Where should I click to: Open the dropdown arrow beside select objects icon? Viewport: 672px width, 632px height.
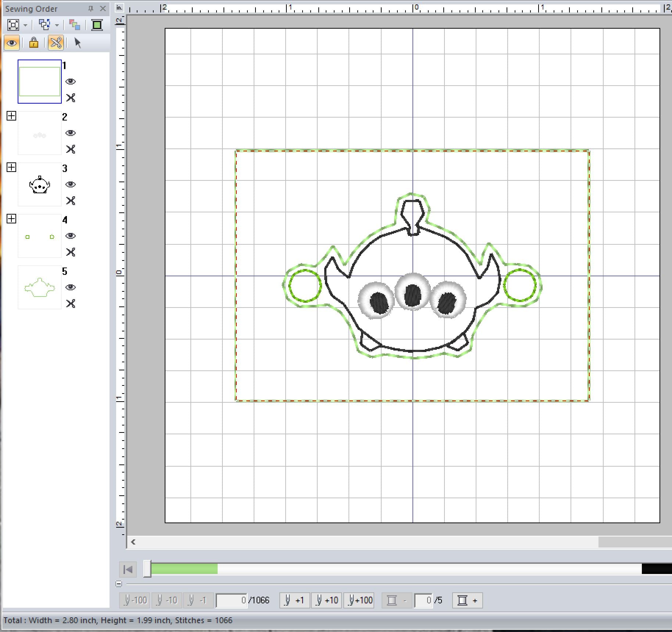pos(57,25)
